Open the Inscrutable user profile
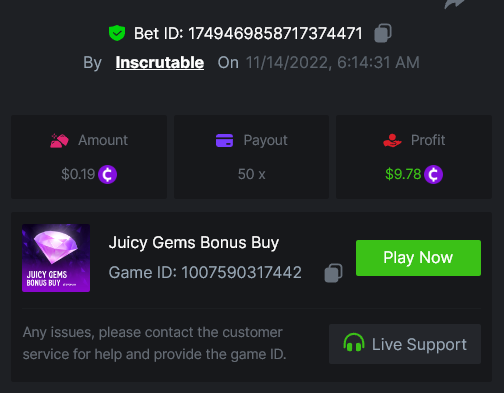Viewport: 504px width, 393px height. click(160, 62)
